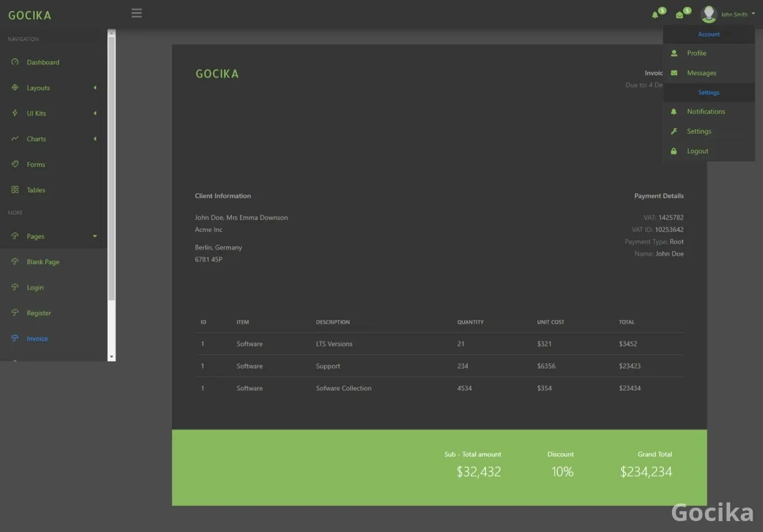The image size is (763, 532).
Task: Open the Blank Page link
Action: (43, 262)
